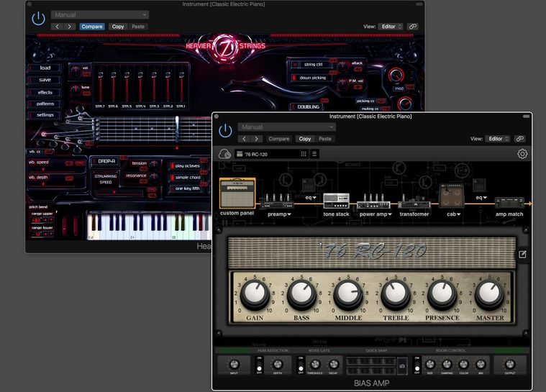
Task: Open DROP-A tuning selector
Action: tap(105, 161)
